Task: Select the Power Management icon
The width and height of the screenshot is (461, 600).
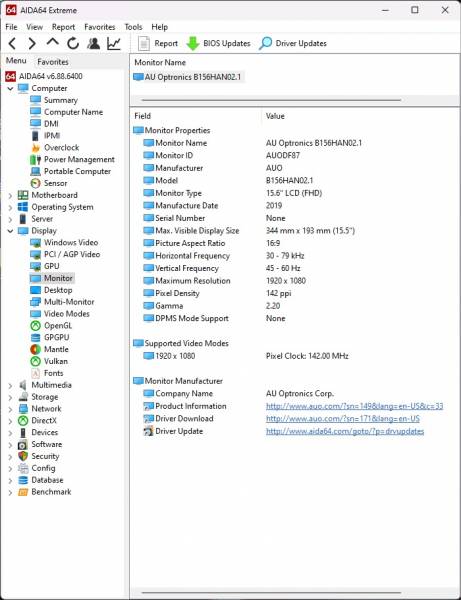Action: 36,160
